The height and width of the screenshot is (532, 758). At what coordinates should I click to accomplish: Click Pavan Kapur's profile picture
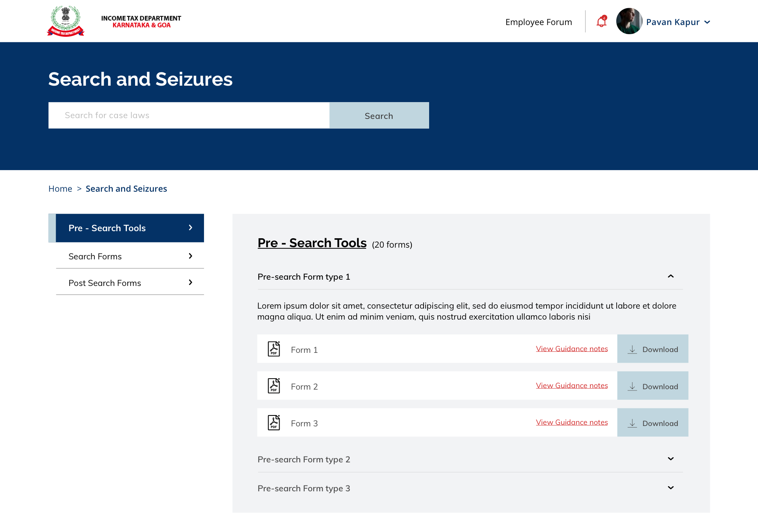pyautogui.click(x=629, y=22)
